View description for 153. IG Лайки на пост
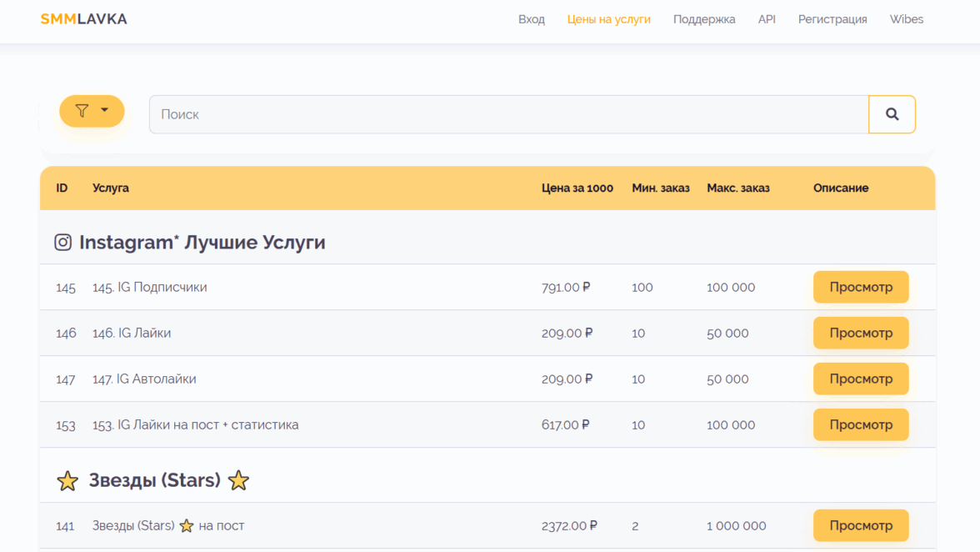 [861, 424]
